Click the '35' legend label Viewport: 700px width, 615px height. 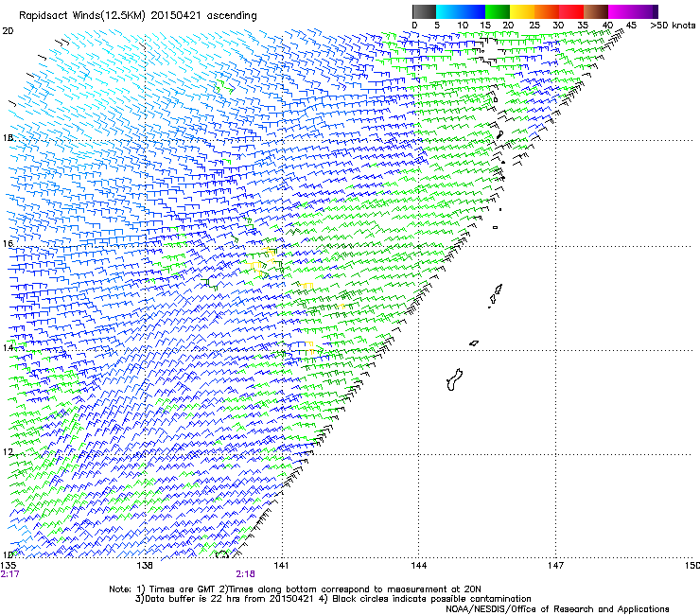click(x=583, y=26)
